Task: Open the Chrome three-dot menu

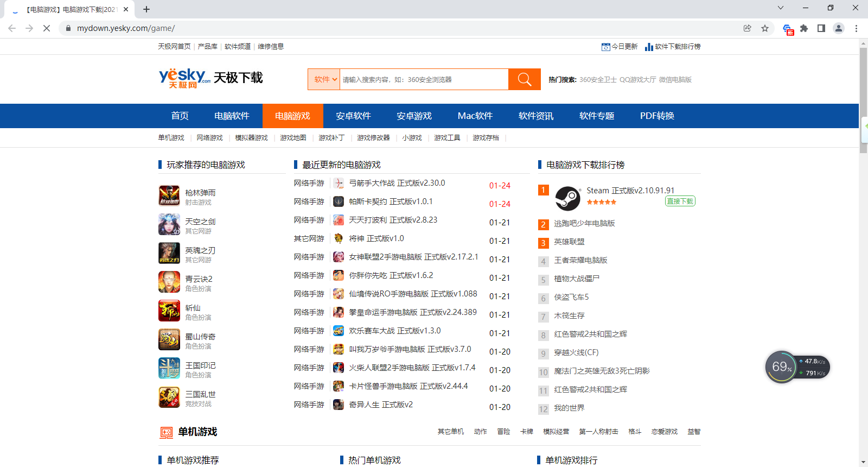Action: tap(856, 28)
